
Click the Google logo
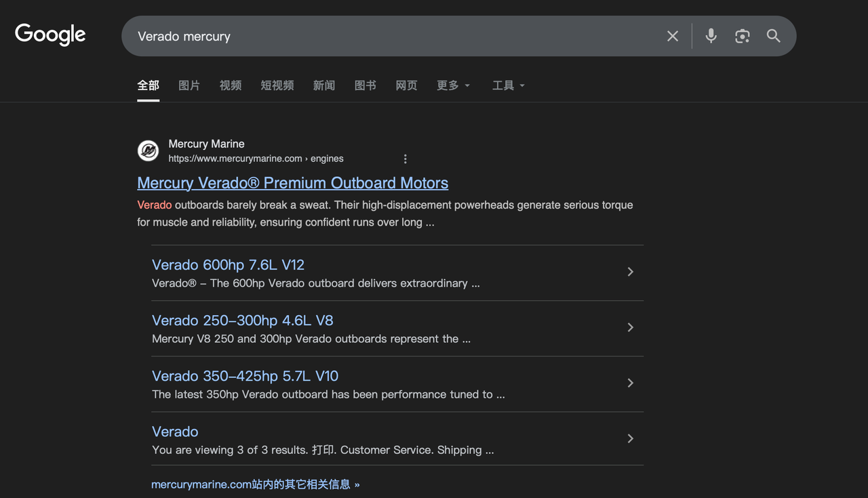pyautogui.click(x=50, y=35)
